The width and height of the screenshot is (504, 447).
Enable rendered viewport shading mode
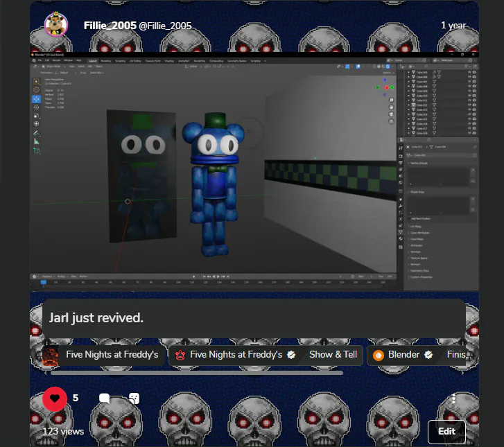click(388, 67)
